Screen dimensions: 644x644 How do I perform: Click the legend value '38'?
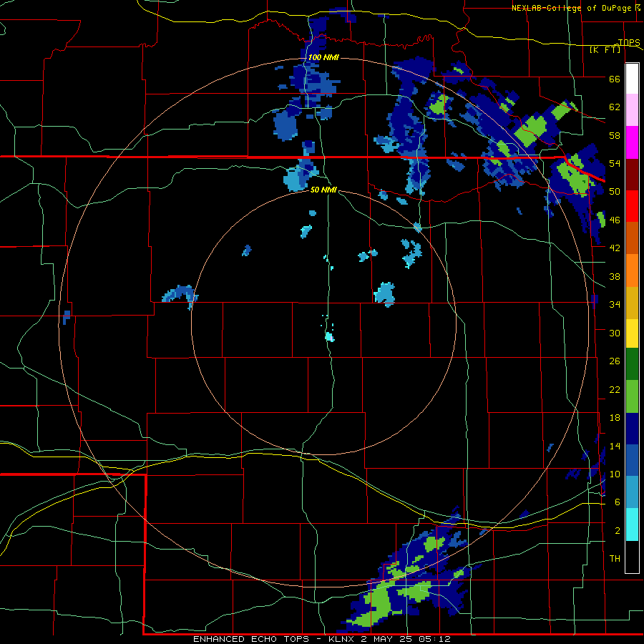pos(615,276)
